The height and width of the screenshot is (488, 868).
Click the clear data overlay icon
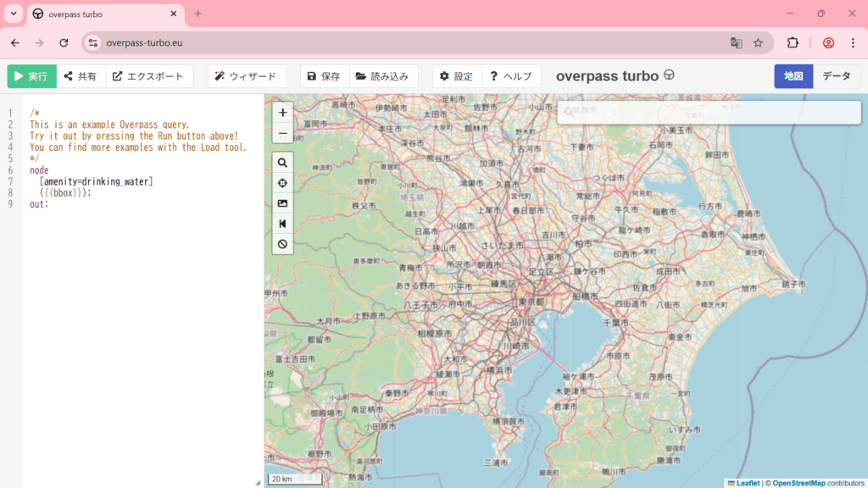click(x=283, y=244)
